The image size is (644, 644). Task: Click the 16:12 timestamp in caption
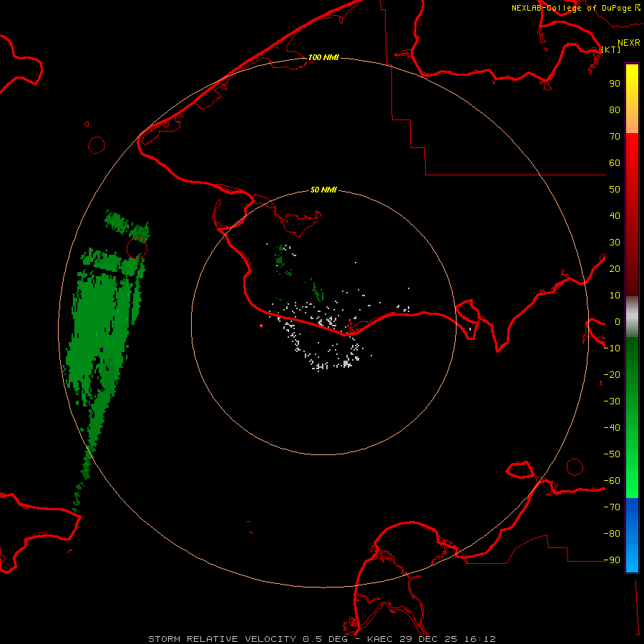point(479,639)
